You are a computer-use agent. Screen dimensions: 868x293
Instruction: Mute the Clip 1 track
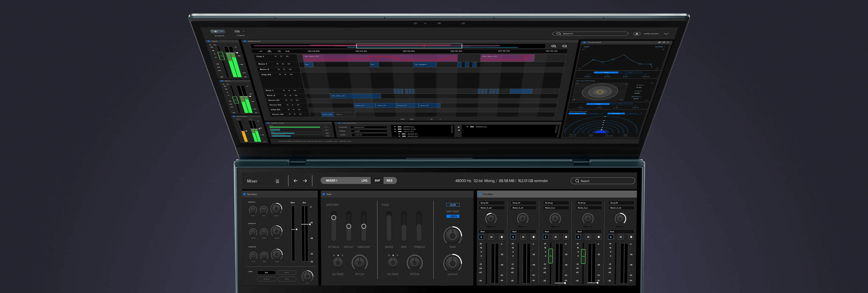[287, 56]
